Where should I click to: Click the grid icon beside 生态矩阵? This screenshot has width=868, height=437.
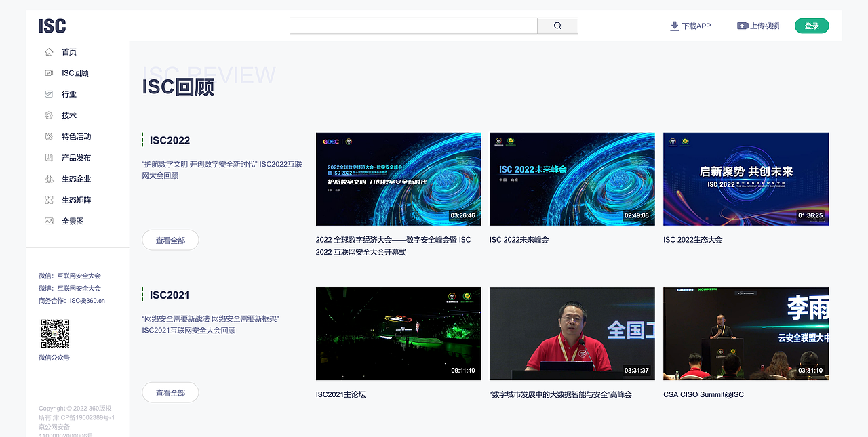(x=49, y=200)
